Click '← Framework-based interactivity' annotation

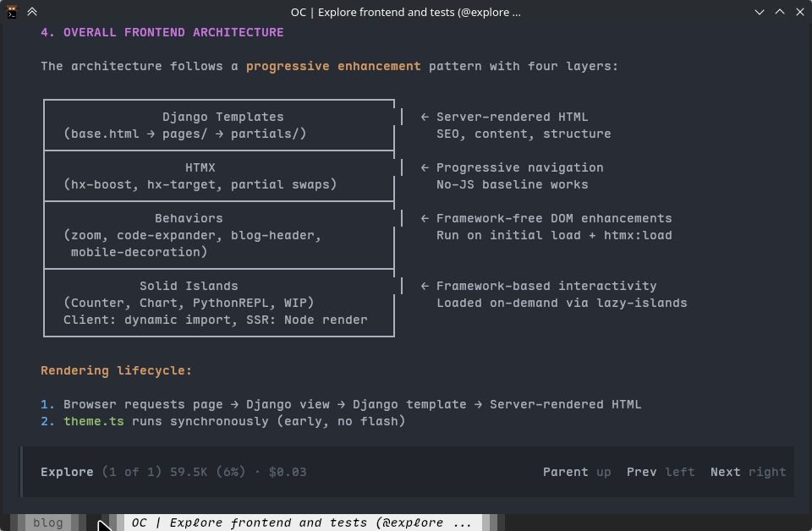click(539, 286)
